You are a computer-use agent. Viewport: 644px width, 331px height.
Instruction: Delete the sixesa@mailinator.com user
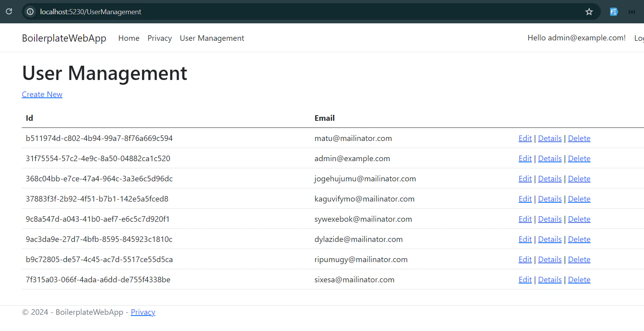579,280
